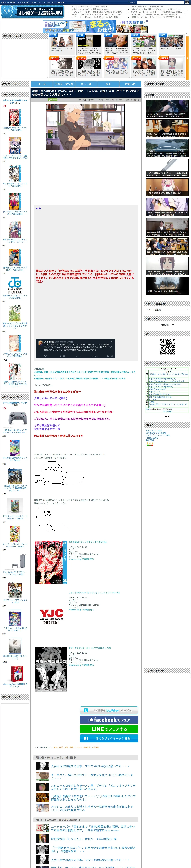Share article with the facebook でシェア button

(x=109, y=720)
